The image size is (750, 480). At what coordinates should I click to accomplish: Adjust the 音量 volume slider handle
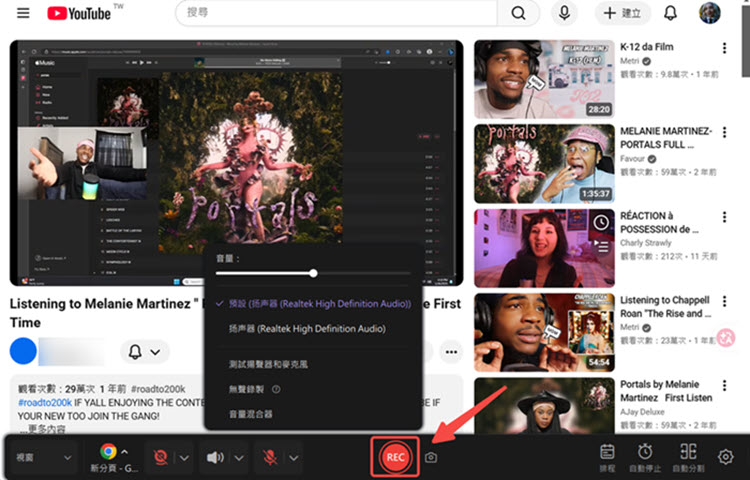[x=313, y=273]
